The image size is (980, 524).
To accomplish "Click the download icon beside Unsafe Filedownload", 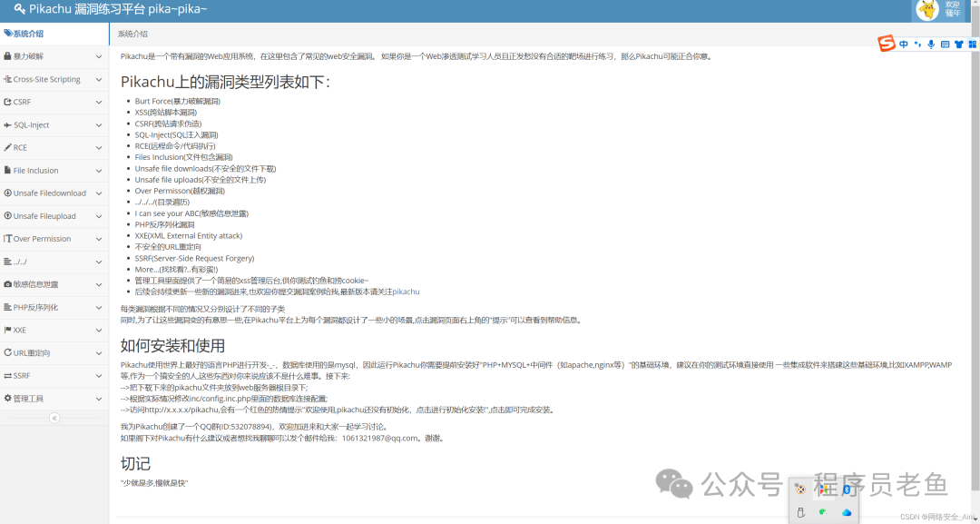I will coord(7,193).
